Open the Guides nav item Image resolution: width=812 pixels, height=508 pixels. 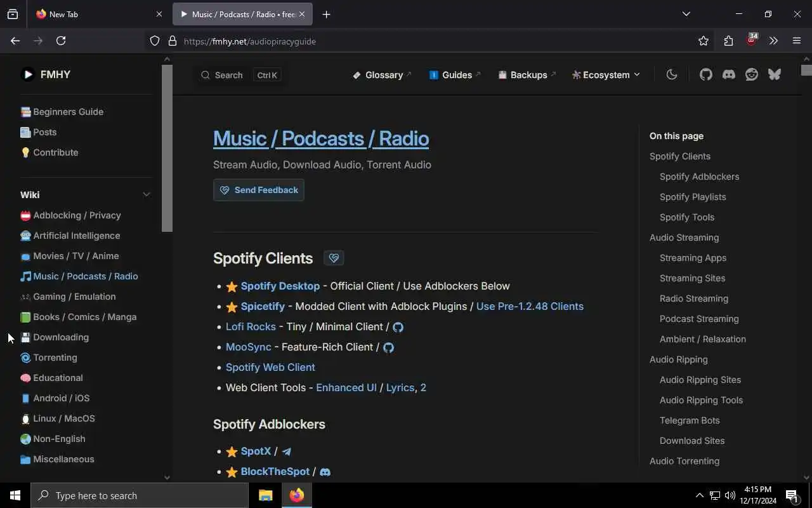[455, 75]
